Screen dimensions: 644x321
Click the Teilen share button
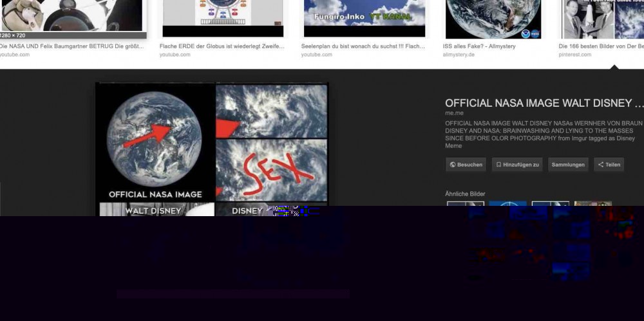pos(609,165)
